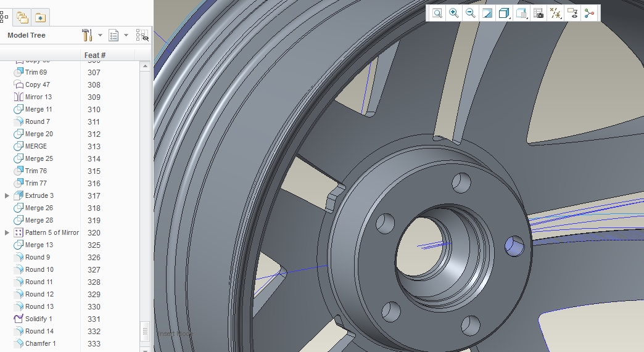Select Round 13 in the tree
This screenshot has height=352, width=644.
pos(39,306)
